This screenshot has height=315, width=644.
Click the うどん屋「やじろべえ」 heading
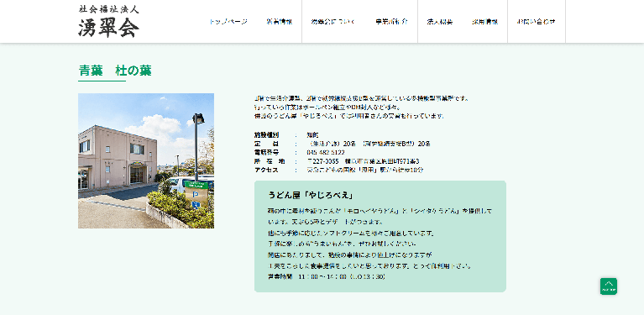coord(311,195)
